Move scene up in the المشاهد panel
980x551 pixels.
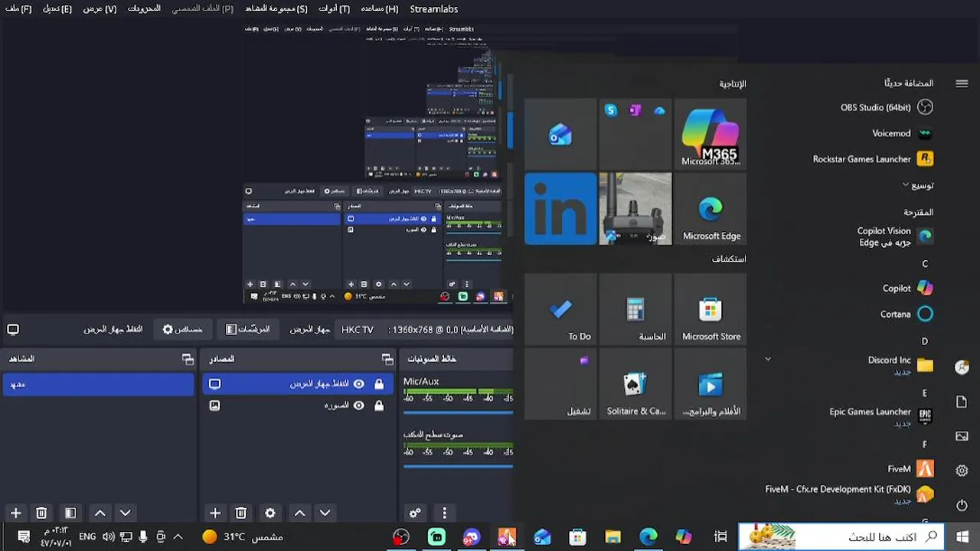click(100, 513)
